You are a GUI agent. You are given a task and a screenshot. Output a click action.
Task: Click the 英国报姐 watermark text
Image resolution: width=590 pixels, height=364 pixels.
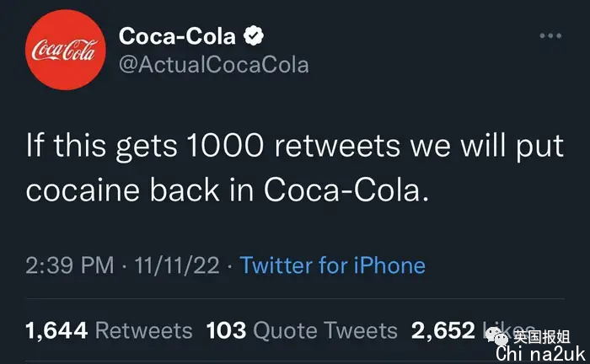(542, 336)
